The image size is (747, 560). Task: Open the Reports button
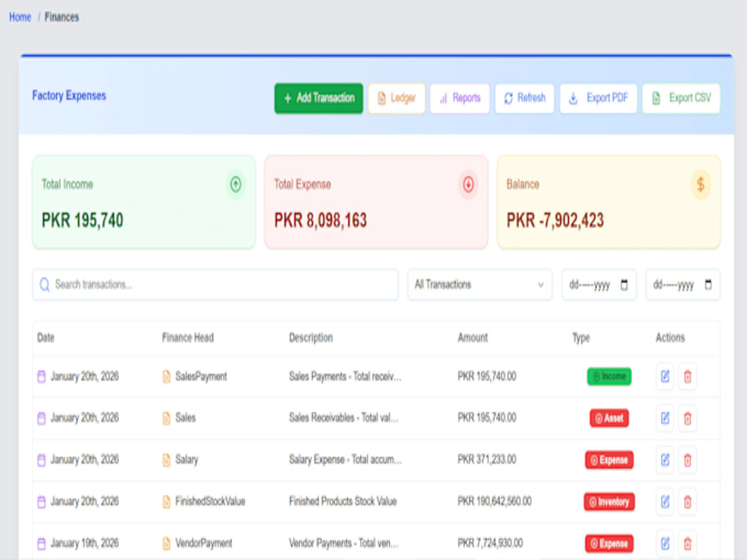click(x=459, y=98)
